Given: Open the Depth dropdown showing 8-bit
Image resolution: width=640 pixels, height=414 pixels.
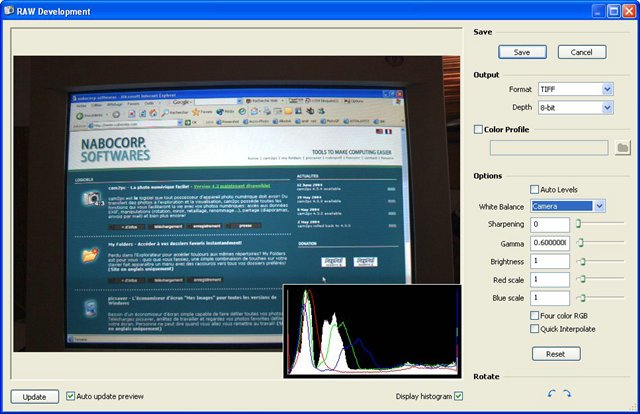Looking at the screenshot, I should (x=576, y=107).
